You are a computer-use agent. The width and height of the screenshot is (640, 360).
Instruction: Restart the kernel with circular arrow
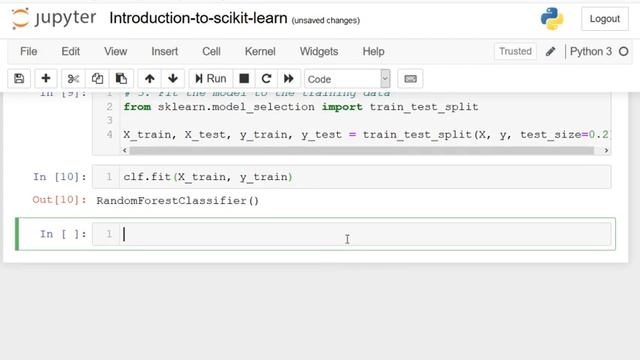point(267,79)
